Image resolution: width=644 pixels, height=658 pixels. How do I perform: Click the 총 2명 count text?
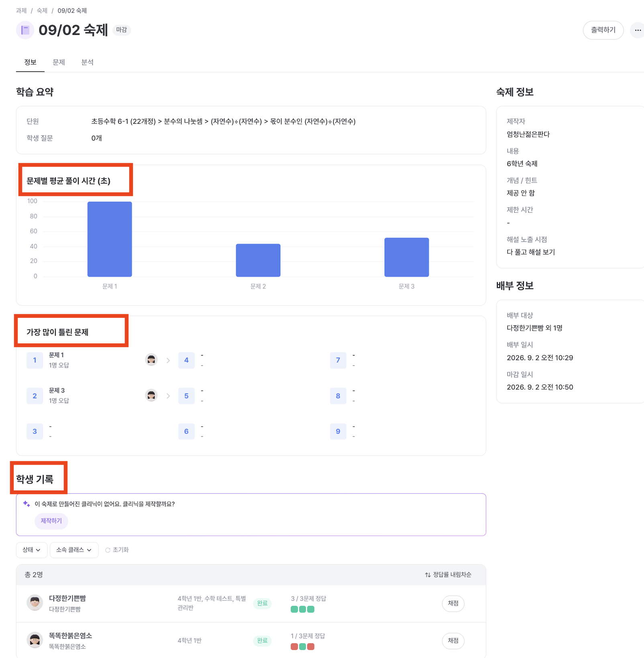(x=34, y=575)
